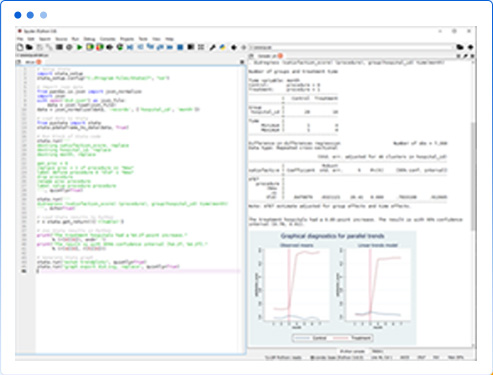Click the Run cell and advance icon
Image resolution: width=493 pixels, height=375 pixels.
99,47
